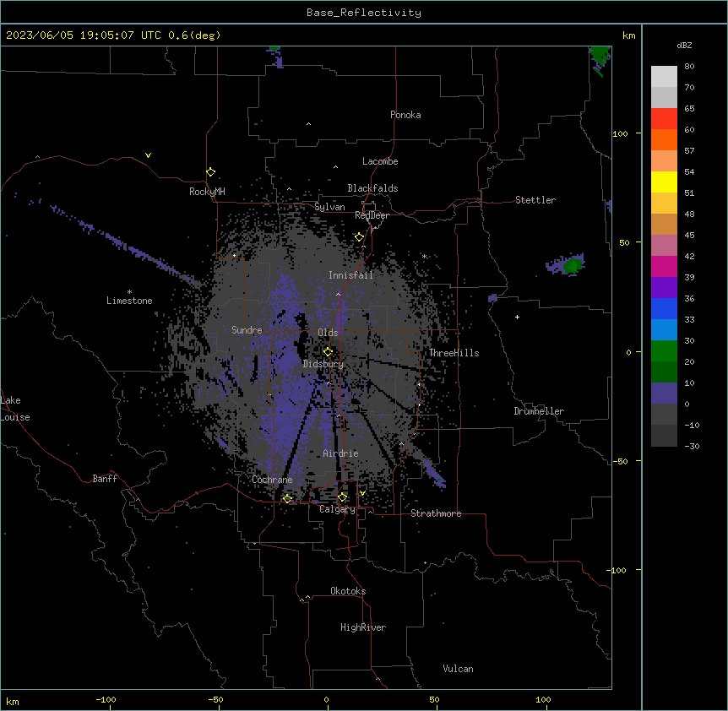Click the Base_Reflectivity title
This screenshot has width=728, height=711.
(364, 13)
